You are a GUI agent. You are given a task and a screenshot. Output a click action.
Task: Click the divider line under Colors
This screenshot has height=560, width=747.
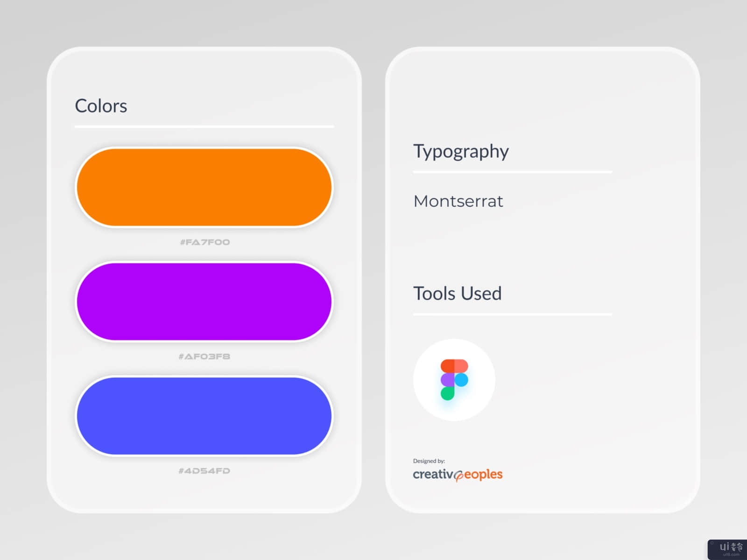[x=204, y=126]
